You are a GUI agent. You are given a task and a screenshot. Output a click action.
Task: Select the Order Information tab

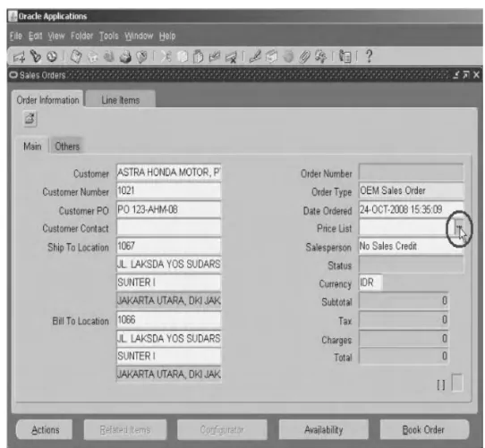coord(47,100)
